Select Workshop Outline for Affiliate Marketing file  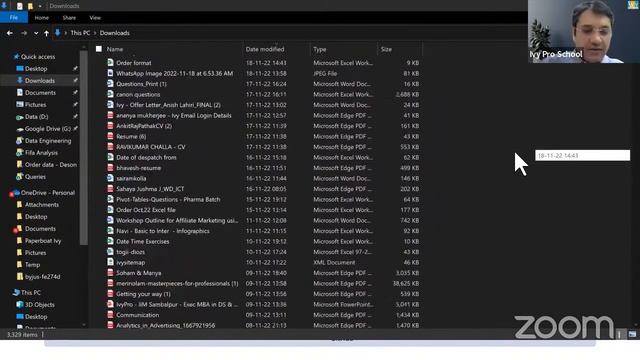coord(177,220)
